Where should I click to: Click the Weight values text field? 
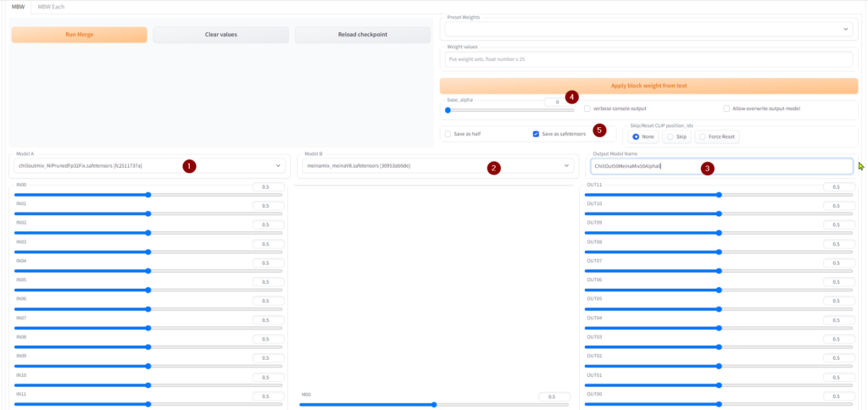click(648, 60)
